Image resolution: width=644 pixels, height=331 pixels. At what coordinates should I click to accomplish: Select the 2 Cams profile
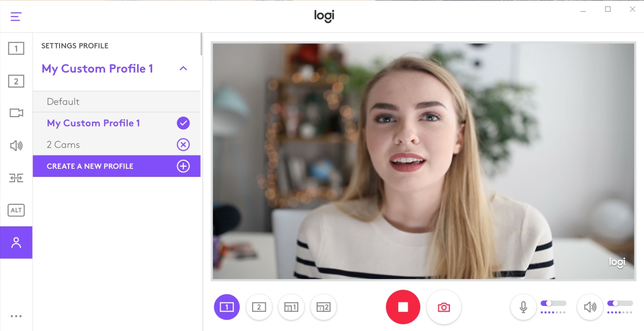click(63, 145)
